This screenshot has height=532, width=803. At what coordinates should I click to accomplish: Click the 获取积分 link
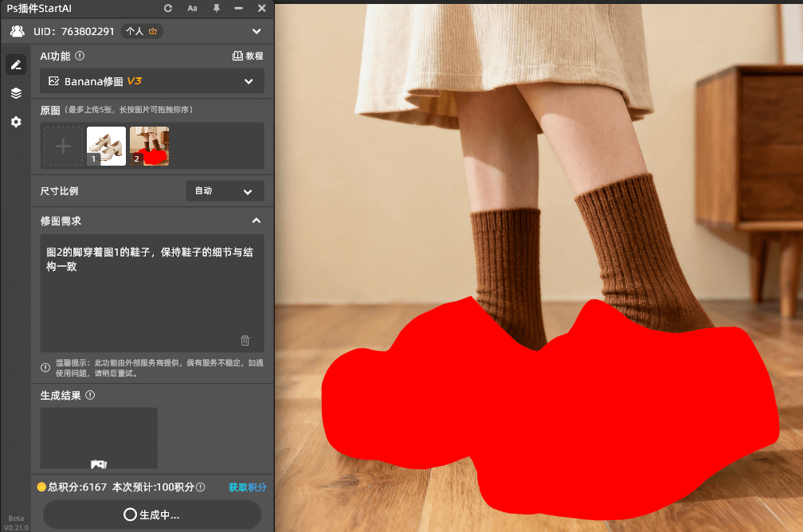coord(248,487)
